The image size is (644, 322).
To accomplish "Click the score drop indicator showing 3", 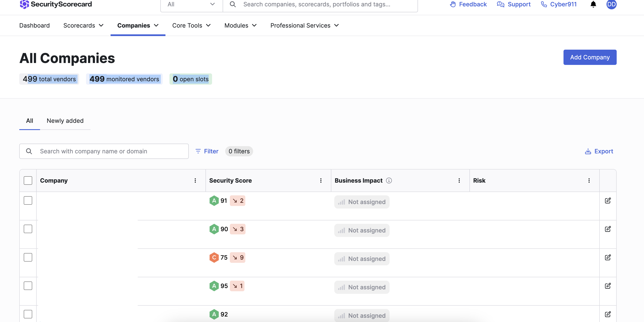I will click(x=237, y=229).
